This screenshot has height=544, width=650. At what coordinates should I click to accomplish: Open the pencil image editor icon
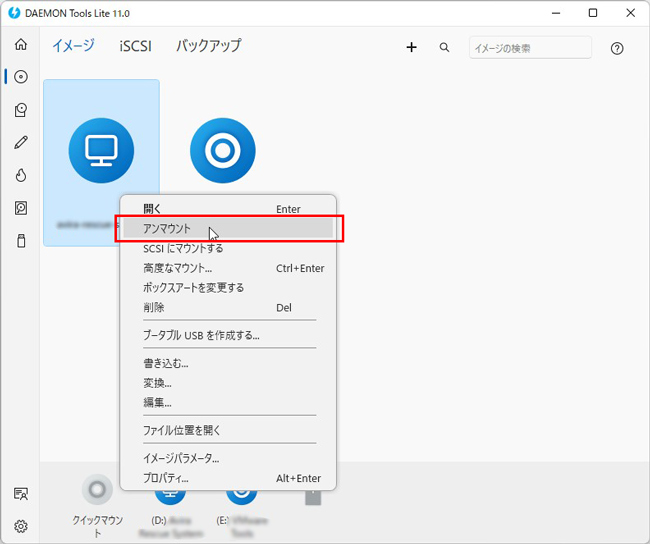pos(21,142)
